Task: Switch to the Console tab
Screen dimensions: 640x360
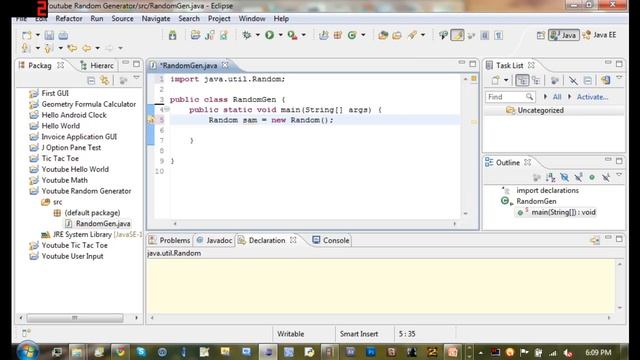Action: tap(331, 240)
